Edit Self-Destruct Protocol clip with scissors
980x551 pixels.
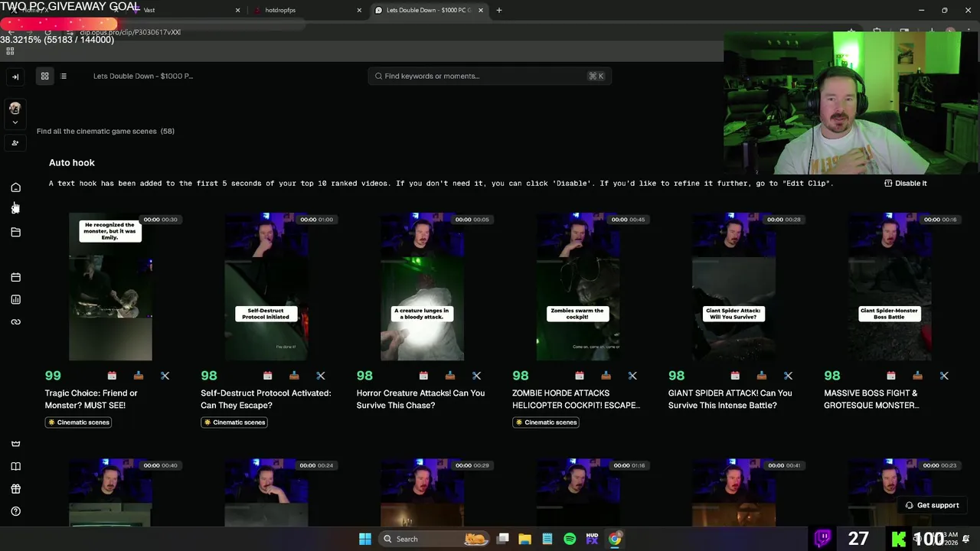pyautogui.click(x=321, y=376)
